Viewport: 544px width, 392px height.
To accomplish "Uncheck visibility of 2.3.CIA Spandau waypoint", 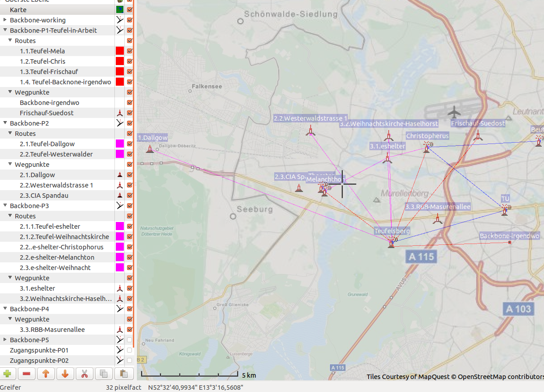I will click(x=130, y=196).
